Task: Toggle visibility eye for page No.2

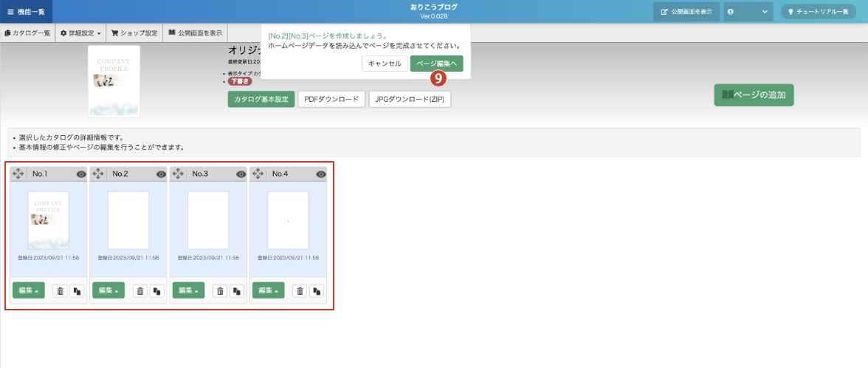Action: (161, 174)
